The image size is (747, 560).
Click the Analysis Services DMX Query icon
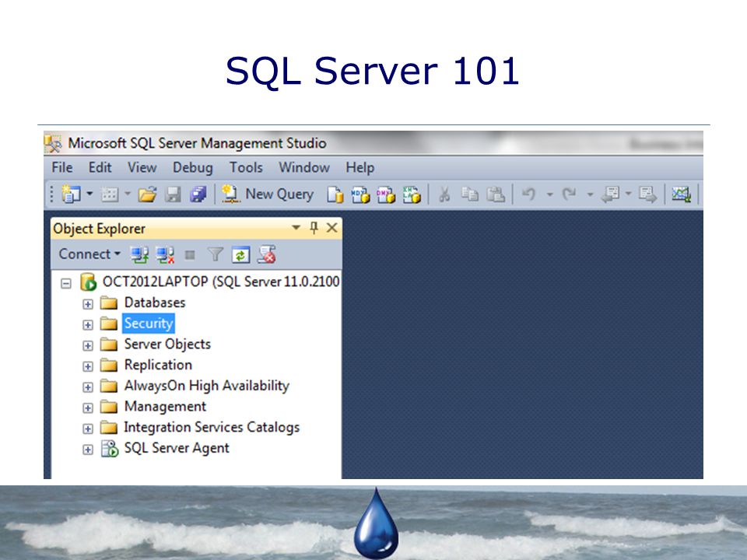(386, 194)
